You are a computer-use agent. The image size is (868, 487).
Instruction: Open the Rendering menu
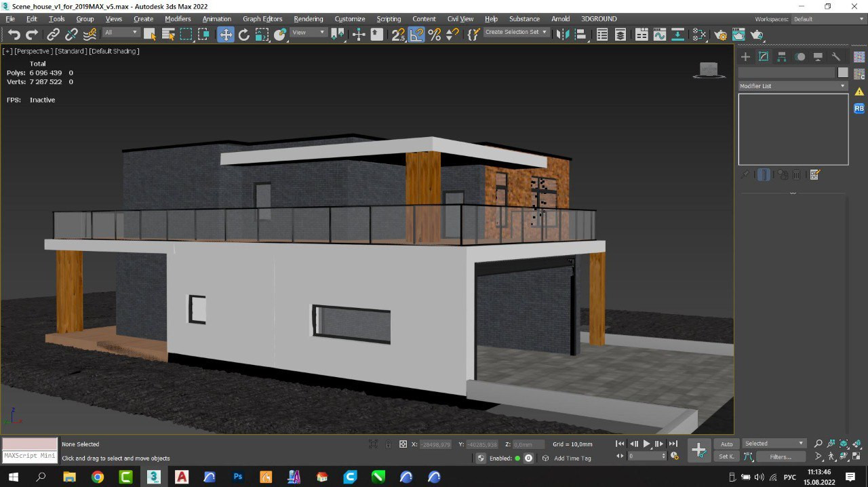(308, 19)
